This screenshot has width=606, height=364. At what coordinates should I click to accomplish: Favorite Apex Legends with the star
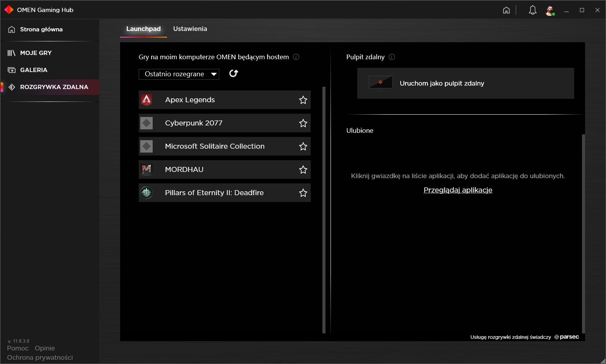coord(303,100)
